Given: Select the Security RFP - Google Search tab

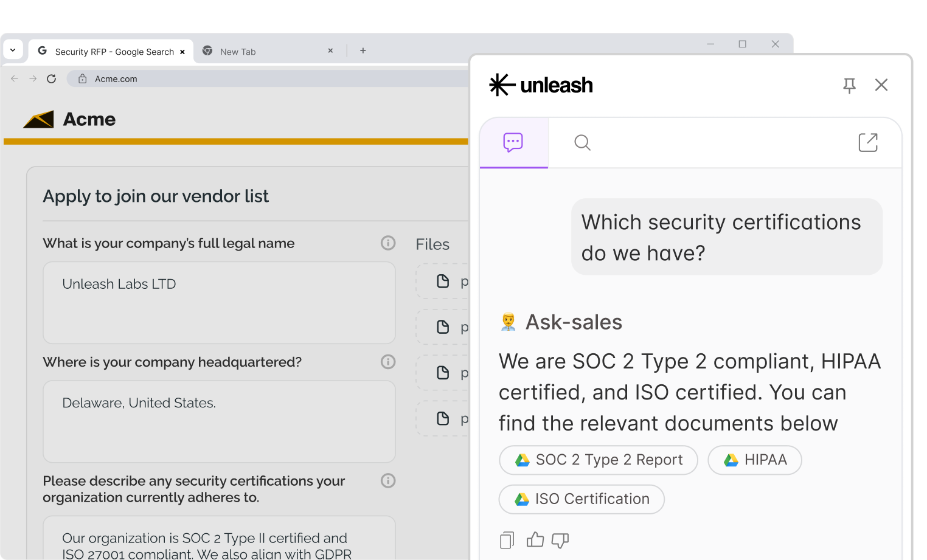Looking at the screenshot, I should pos(111,52).
